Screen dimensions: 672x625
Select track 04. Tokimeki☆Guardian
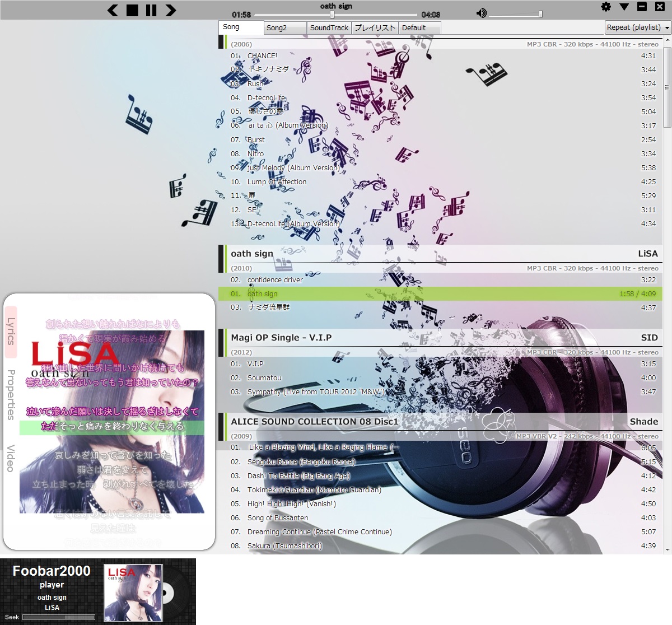coord(440,489)
